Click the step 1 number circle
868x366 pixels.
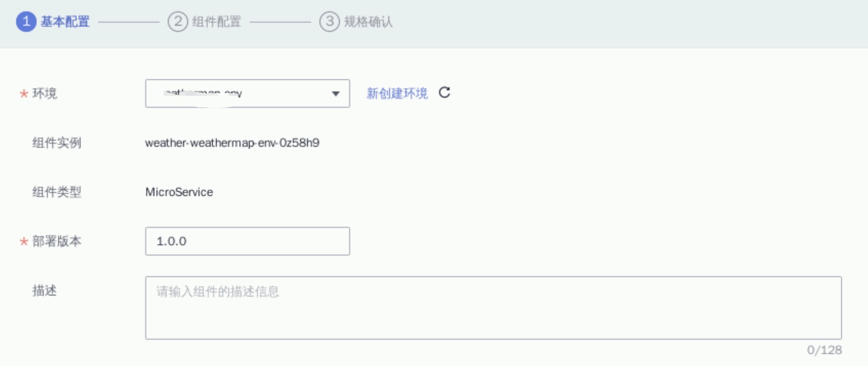point(26,22)
